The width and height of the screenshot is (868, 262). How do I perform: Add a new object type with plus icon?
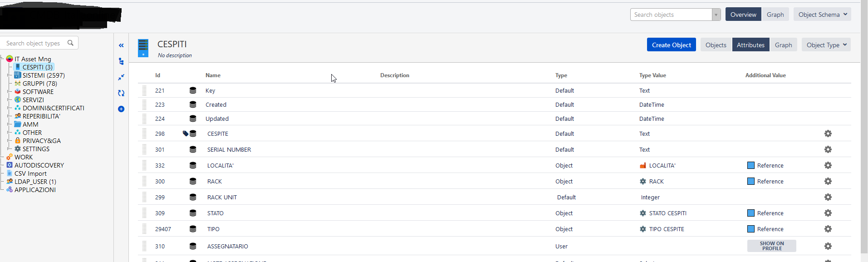[121, 109]
